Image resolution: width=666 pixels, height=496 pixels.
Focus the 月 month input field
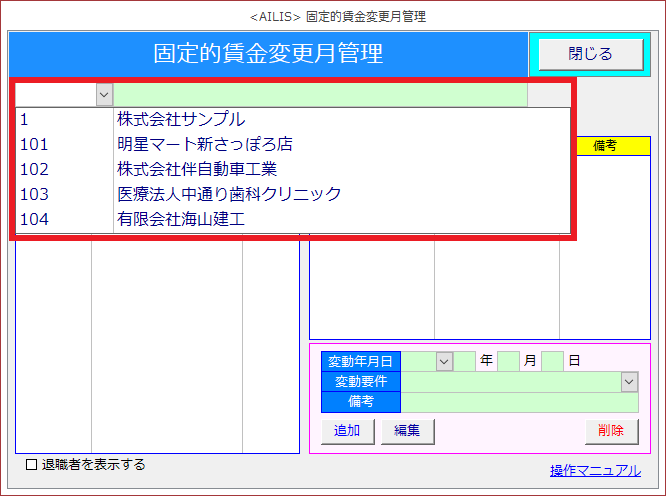pyautogui.click(x=508, y=361)
